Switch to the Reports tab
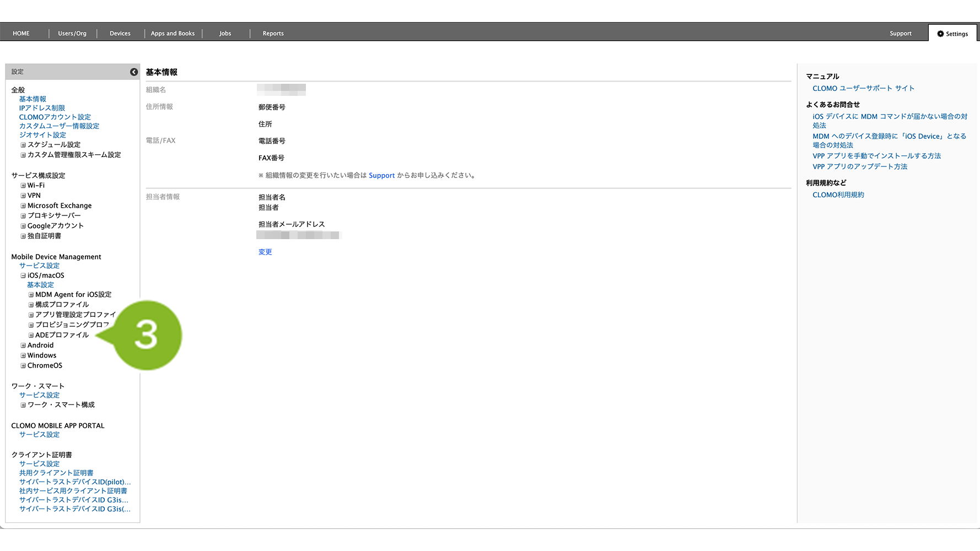This screenshot has height=551, width=980. pyautogui.click(x=273, y=34)
